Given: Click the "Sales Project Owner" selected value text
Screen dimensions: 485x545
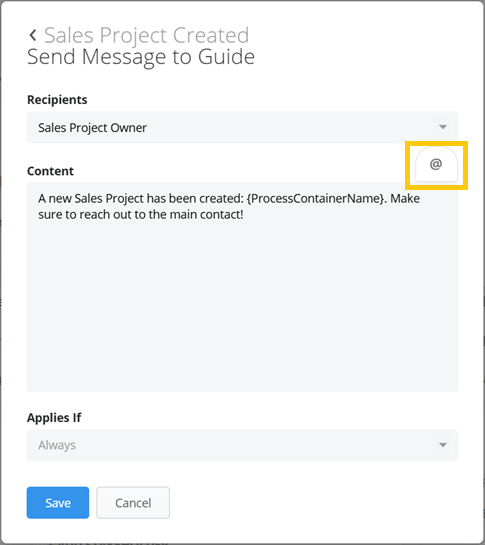Looking at the screenshot, I should point(92,128).
